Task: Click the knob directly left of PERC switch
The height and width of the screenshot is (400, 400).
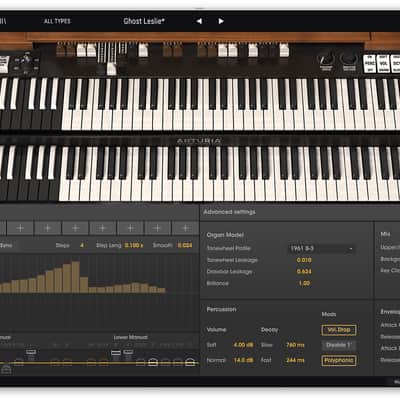Action: click(348, 59)
